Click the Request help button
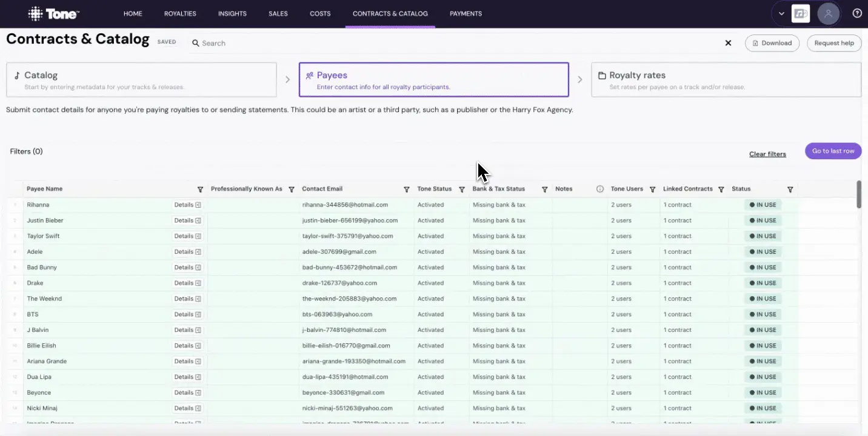 (x=834, y=43)
